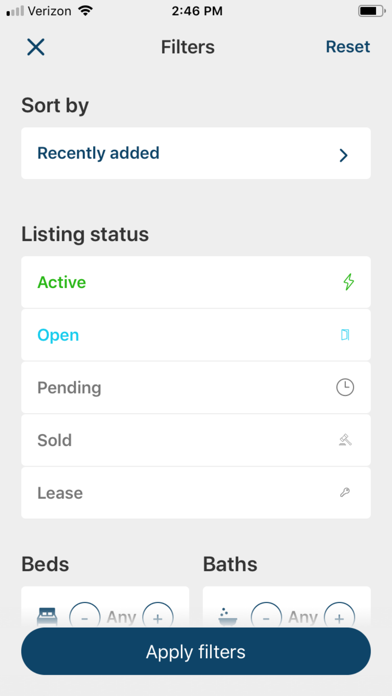The image size is (392, 696).
Task: Open the Recently added sort dropdown
Action: [196, 153]
